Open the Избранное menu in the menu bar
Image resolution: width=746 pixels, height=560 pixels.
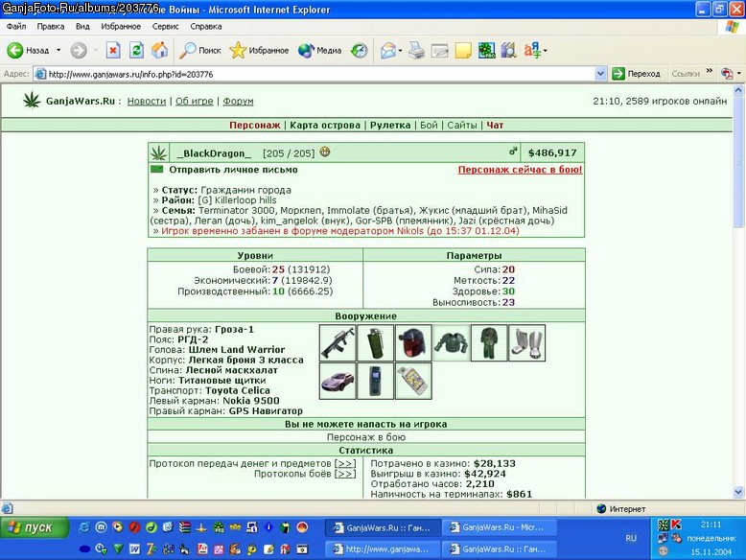pos(121,27)
